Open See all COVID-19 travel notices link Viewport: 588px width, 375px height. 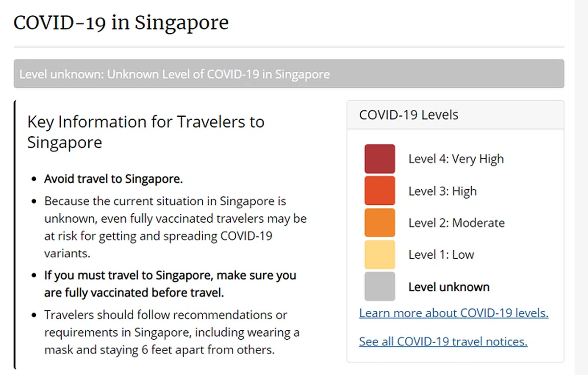point(443,341)
